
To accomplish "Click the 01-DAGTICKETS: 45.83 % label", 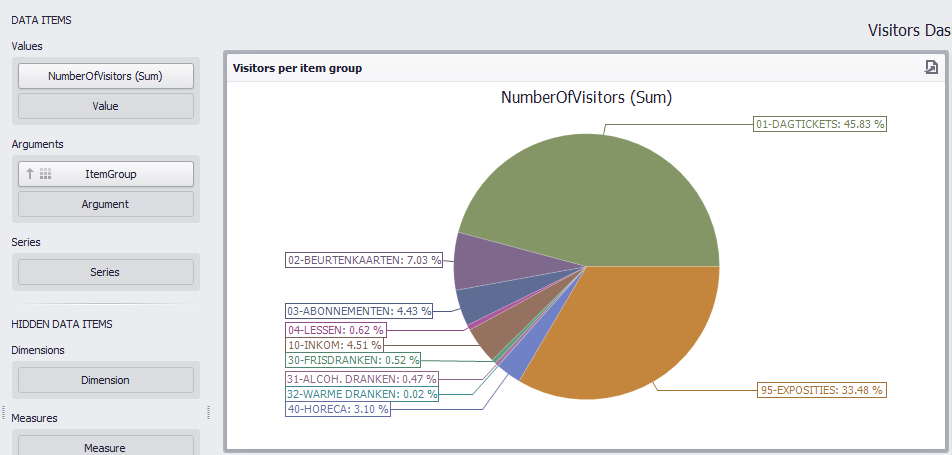I will click(819, 124).
